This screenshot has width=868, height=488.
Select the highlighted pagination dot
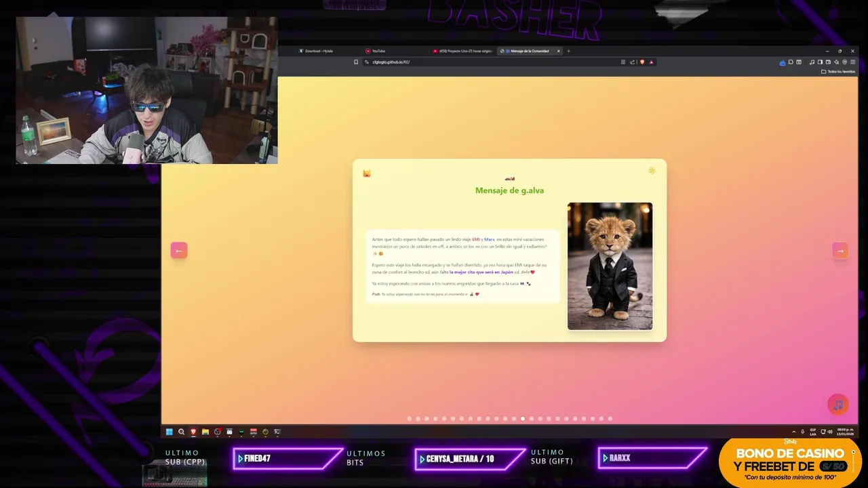523,419
